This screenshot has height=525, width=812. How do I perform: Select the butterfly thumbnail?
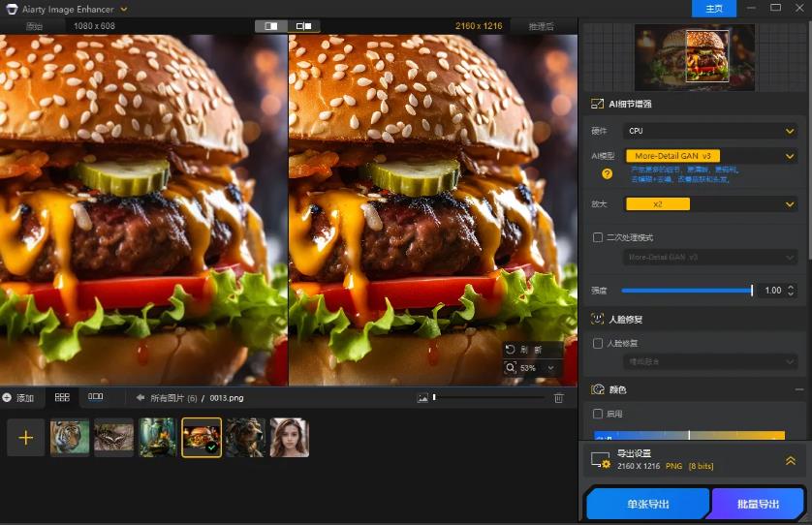[114, 438]
